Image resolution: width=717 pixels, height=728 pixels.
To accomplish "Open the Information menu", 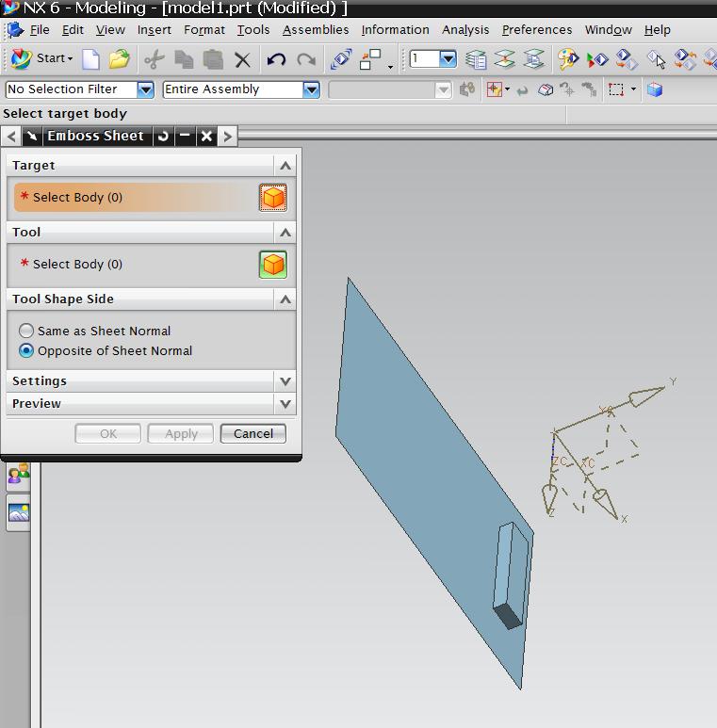I will 395,30.
